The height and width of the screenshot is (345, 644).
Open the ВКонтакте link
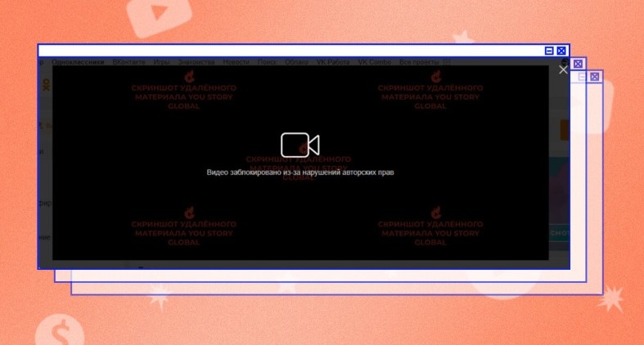coord(129,62)
